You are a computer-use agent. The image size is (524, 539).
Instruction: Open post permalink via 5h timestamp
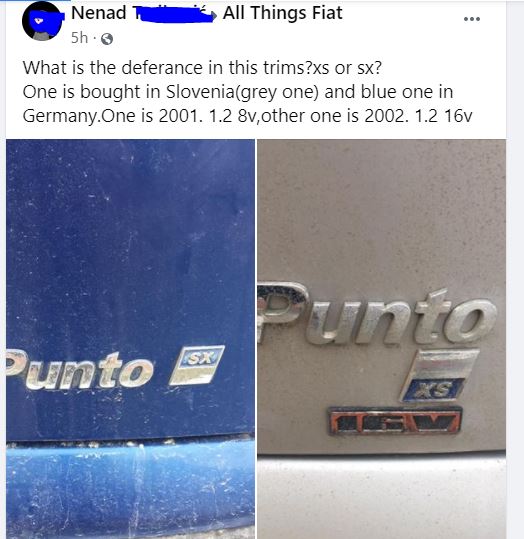[x=79, y=37]
